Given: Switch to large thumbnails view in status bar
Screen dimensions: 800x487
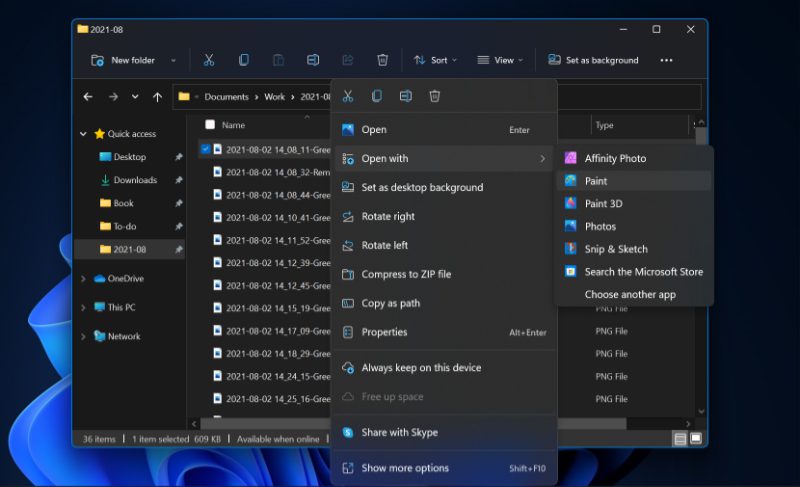Looking at the screenshot, I should (696, 438).
